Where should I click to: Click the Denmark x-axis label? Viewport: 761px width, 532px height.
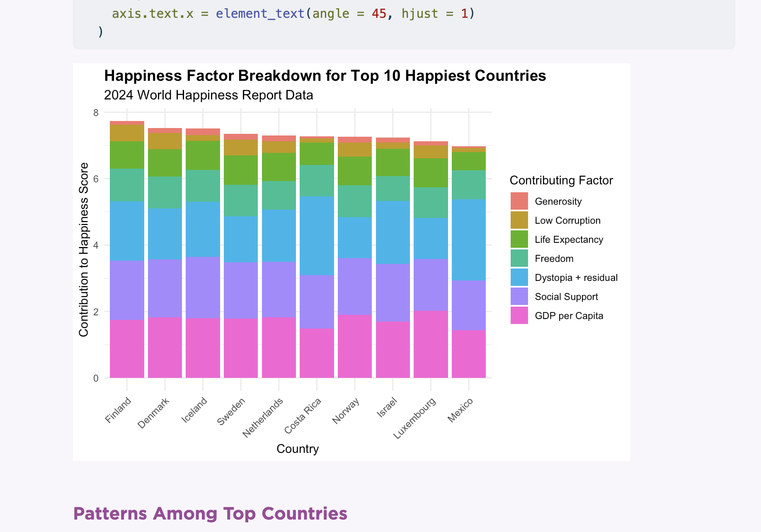[154, 413]
